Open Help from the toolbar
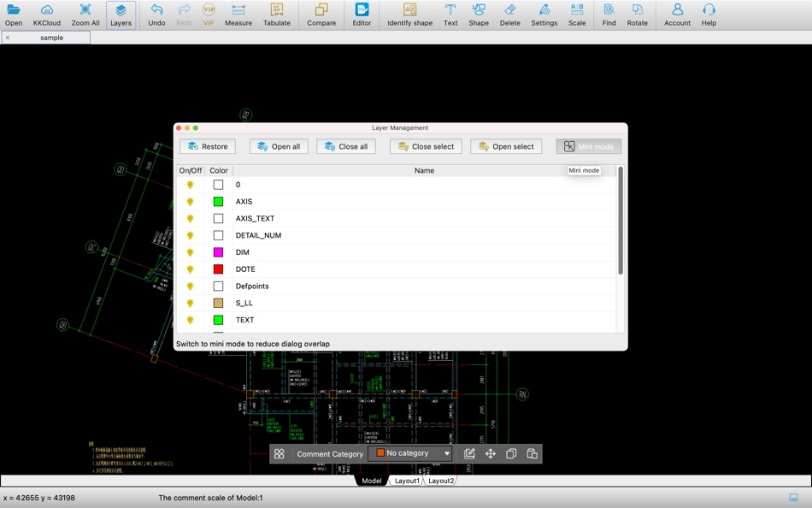 [709, 15]
